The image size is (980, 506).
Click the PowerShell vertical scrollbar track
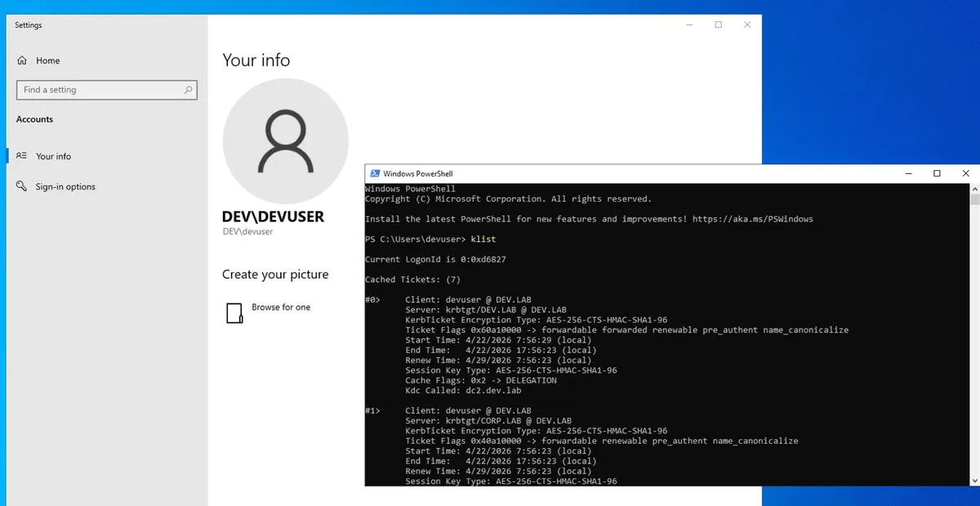[974, 343]
